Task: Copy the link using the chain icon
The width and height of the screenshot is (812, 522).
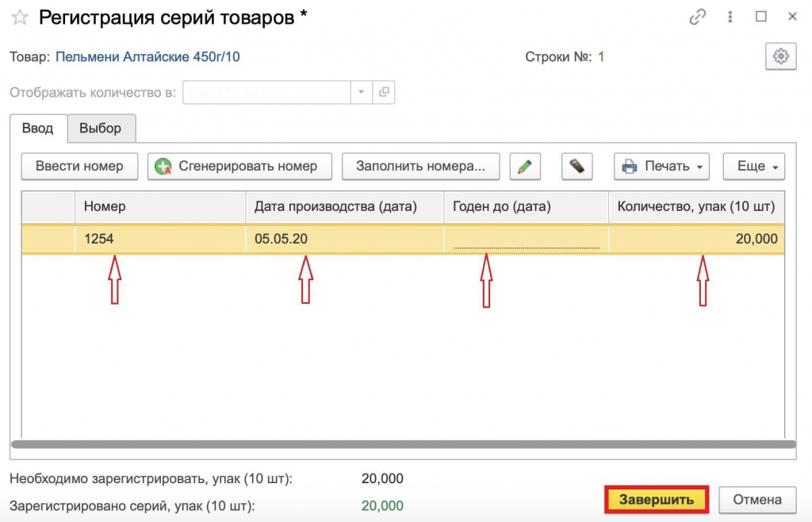Action: coord(698,17)
